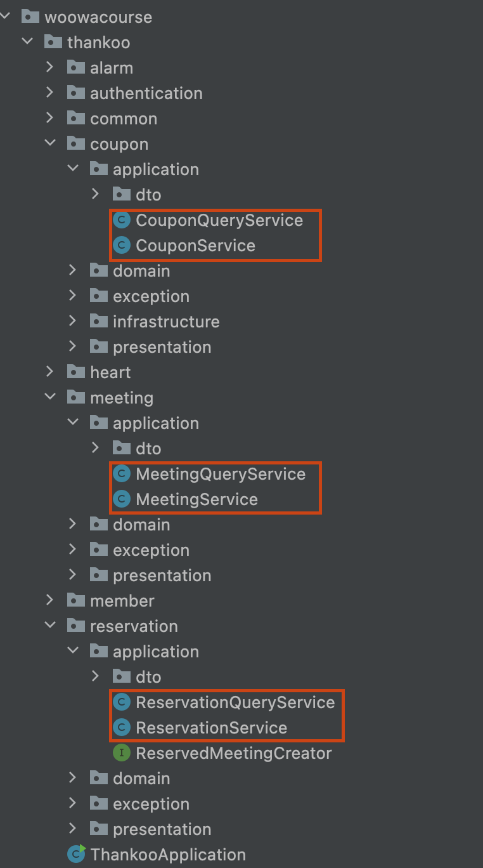Select the thankoo package label
This screenshot has height=868, width=483.
pos(98,43)
